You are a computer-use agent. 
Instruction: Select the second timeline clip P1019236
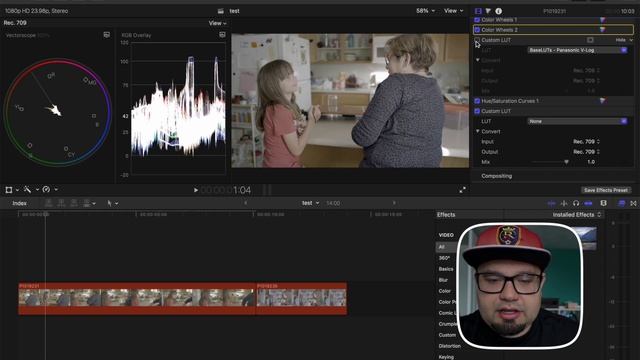(302, 298)
